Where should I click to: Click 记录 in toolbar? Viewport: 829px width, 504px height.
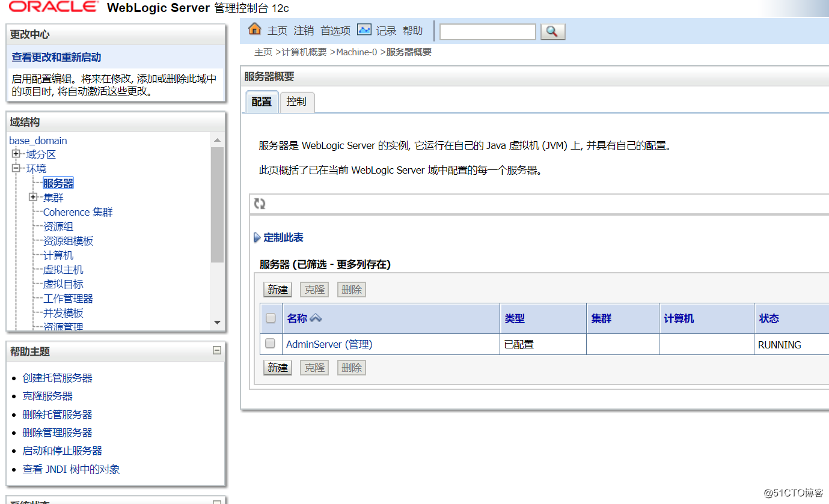point(387,31)
